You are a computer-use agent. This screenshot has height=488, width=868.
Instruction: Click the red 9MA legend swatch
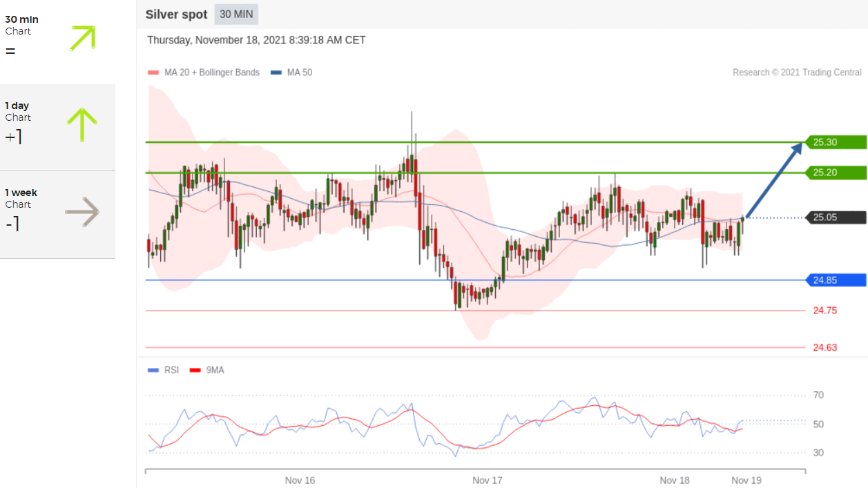(x=195, y=371)
